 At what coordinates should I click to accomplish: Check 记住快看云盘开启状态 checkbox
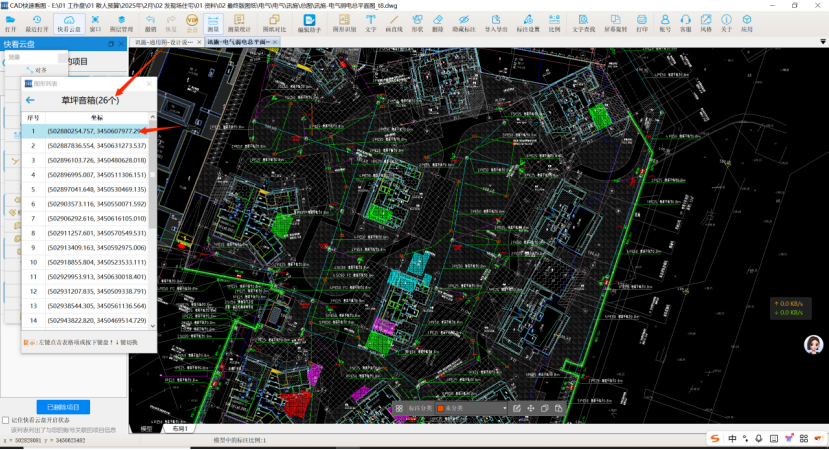[x=7, y=421]
